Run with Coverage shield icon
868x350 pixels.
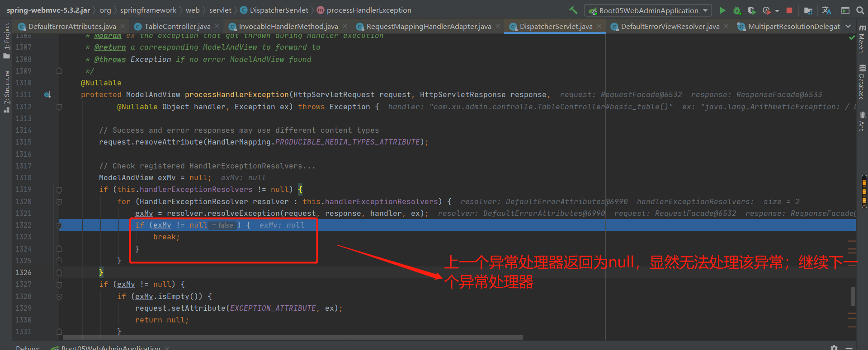751,10
